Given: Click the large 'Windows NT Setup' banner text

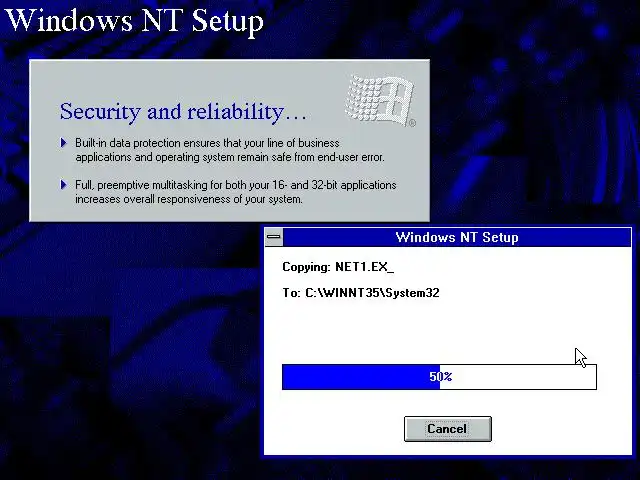Looking at the screenshot, I should click(x=134, y=20).
